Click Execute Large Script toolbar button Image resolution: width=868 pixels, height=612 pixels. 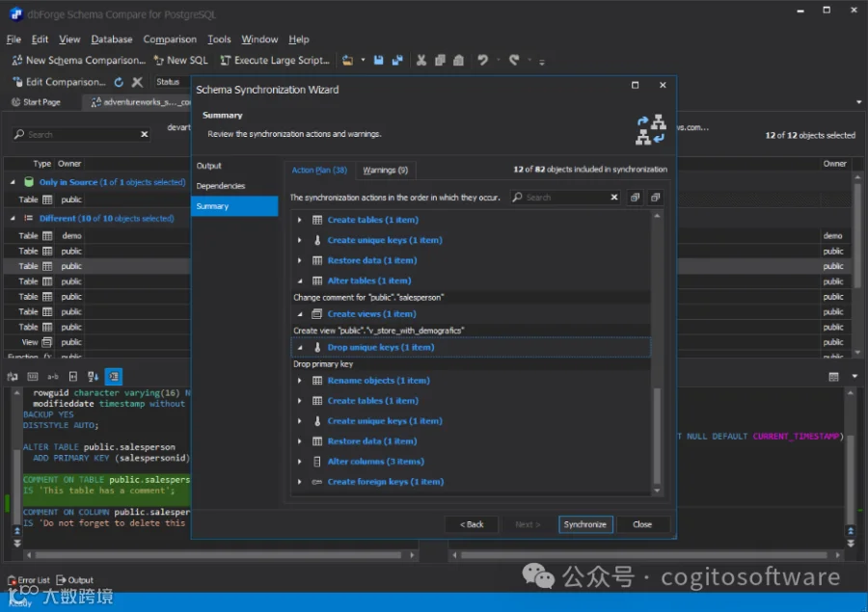click(x=275, y=61)
